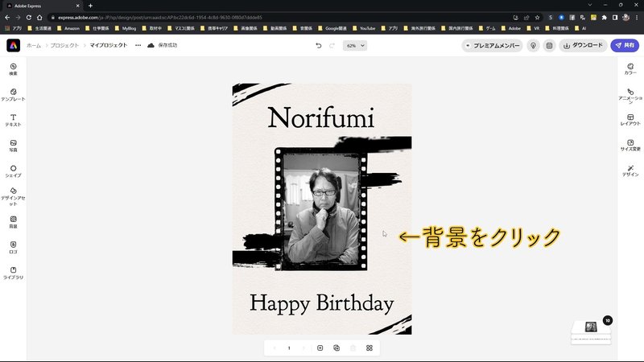Toggle the browser side panel icon

point(615,17)
